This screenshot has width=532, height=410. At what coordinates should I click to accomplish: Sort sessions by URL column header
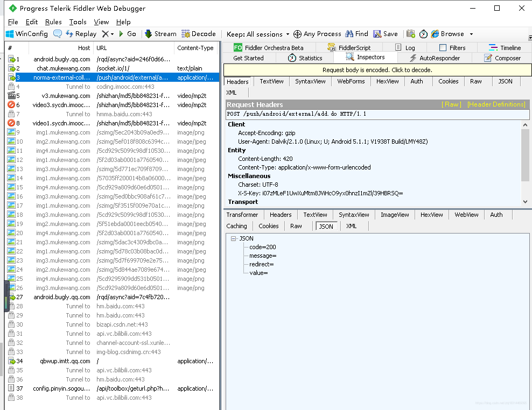click(x=134, y=48)
